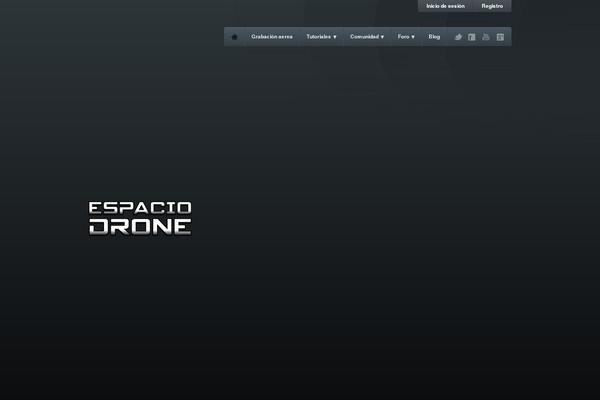Open the Twitter bird icon link
The width and height of the screenshot is (600, 400).
point(458,37)
